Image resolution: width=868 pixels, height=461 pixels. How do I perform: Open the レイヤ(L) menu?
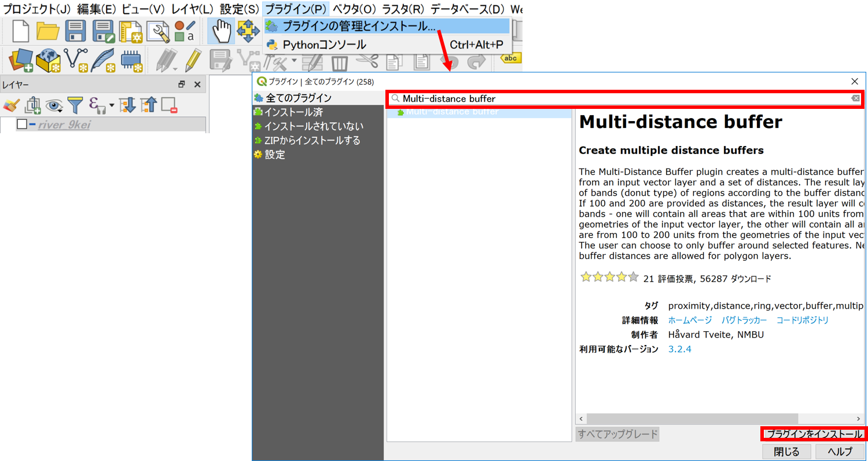click(x=192, y=9)
